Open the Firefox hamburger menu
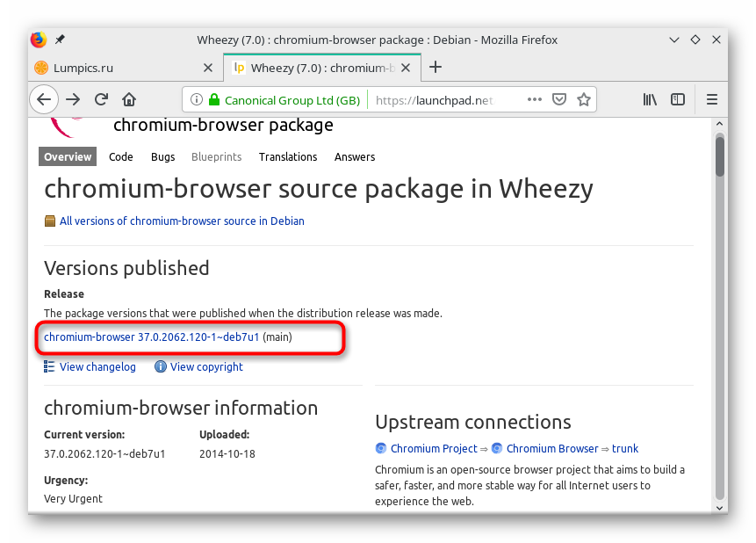 712,99
